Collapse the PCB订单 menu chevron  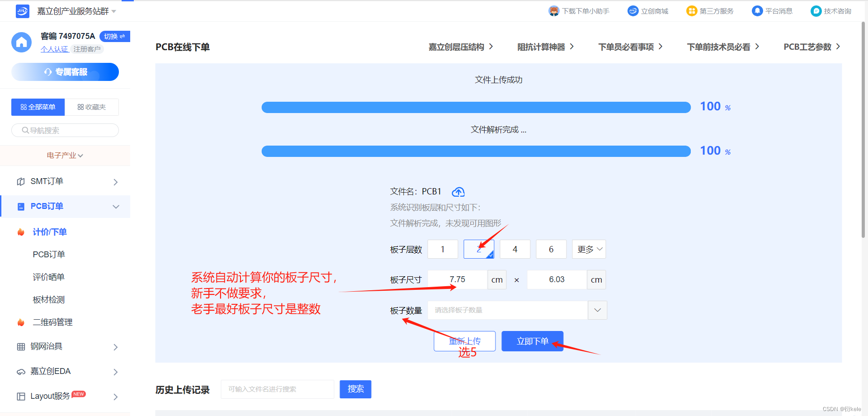click(116, 207)
